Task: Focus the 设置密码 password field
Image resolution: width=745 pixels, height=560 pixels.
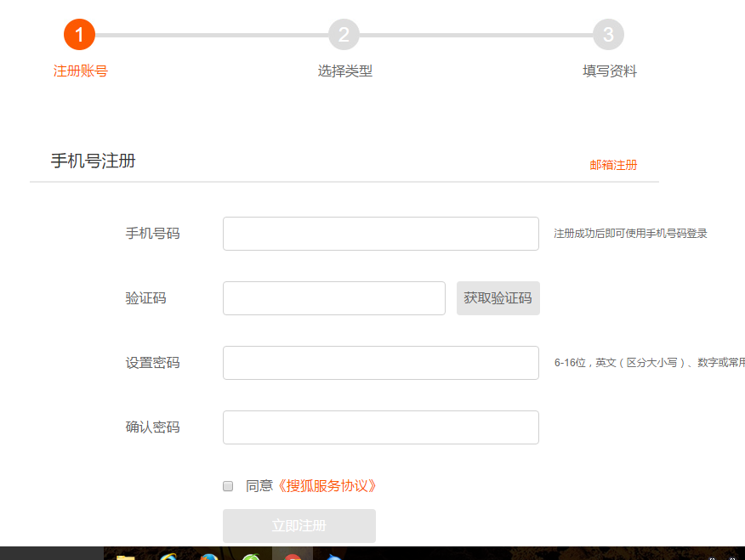Action: (x=381, y=363)
